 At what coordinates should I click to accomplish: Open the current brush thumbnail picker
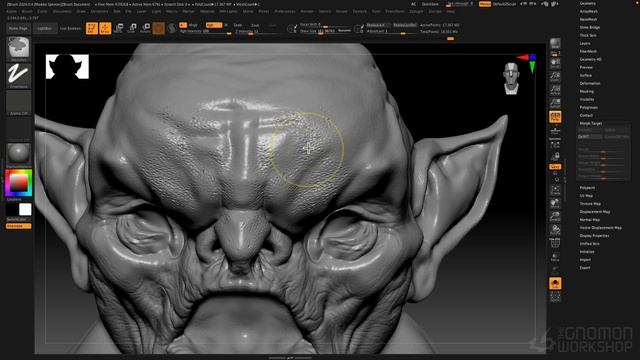[19, 48]
